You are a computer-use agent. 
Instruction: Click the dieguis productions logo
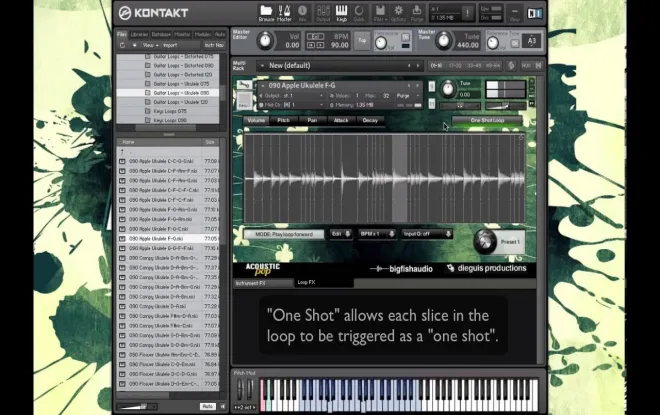click(487, 269)
